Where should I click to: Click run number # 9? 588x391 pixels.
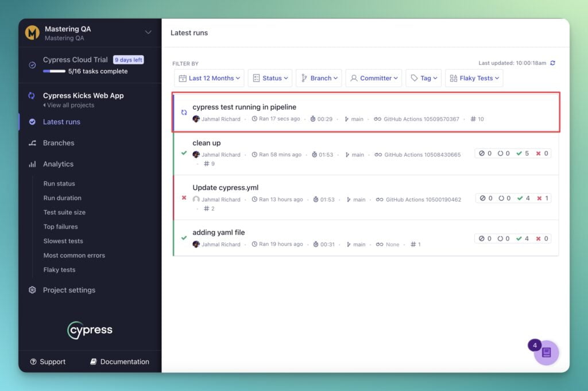(x=209, y=164)
